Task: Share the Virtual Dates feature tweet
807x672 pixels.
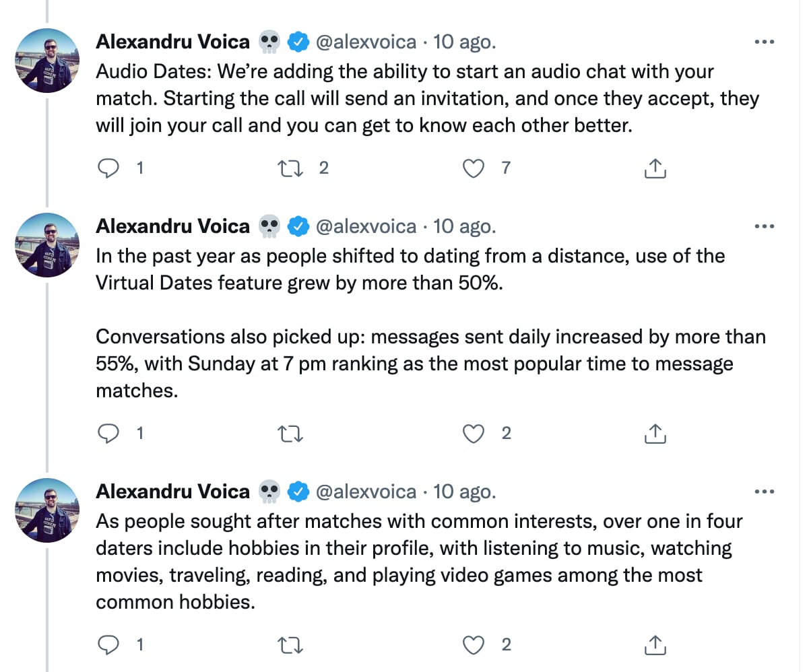Action: click(x=655, y=434)
